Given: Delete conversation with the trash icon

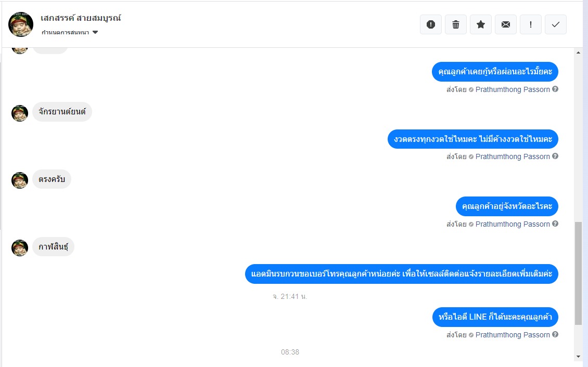Looking at the screenshot, I should (456, 24).
